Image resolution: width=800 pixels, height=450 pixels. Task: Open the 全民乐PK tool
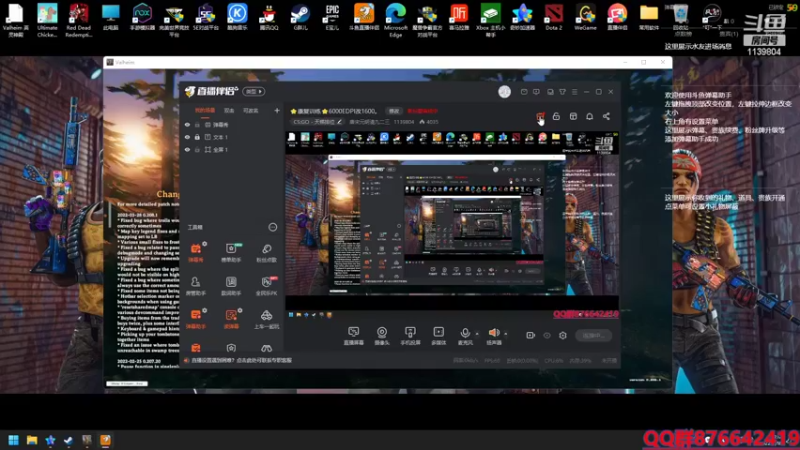click(266, 286)
